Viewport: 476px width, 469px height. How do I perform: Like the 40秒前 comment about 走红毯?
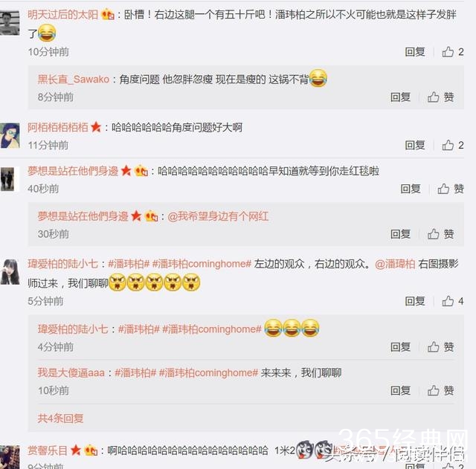click(x=451, y=189)
